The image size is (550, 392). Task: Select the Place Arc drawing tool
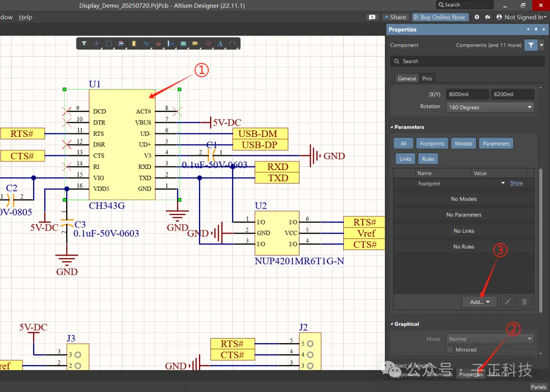click(232, 43)
